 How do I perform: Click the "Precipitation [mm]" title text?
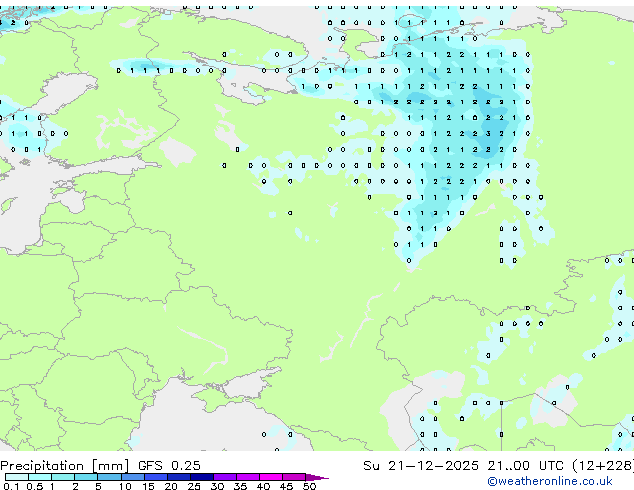65,466
